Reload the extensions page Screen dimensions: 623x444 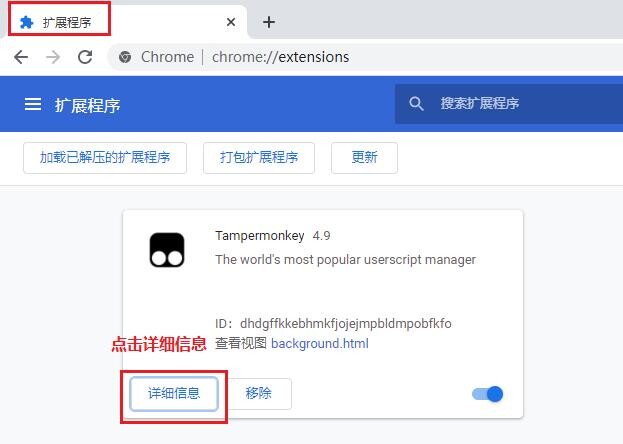click(x=85, y=57)
